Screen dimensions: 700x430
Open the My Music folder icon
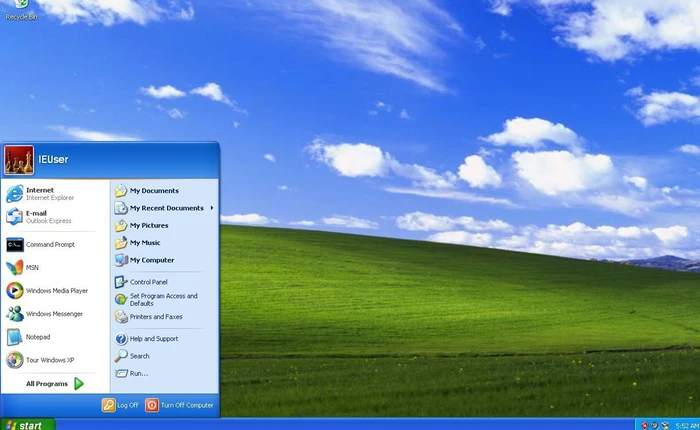coord(121,243)
